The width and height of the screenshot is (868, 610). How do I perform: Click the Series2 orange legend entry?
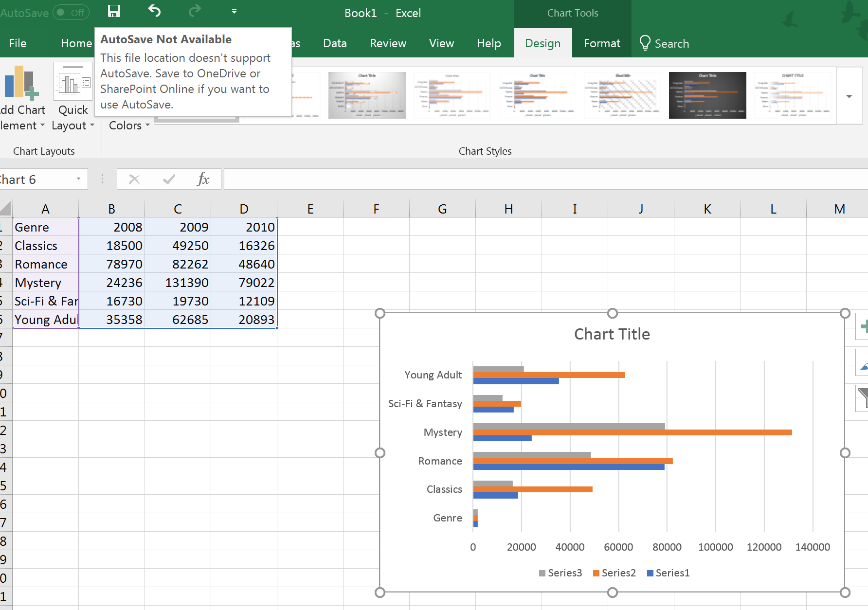pyautogui.click(x=614, y=573)
